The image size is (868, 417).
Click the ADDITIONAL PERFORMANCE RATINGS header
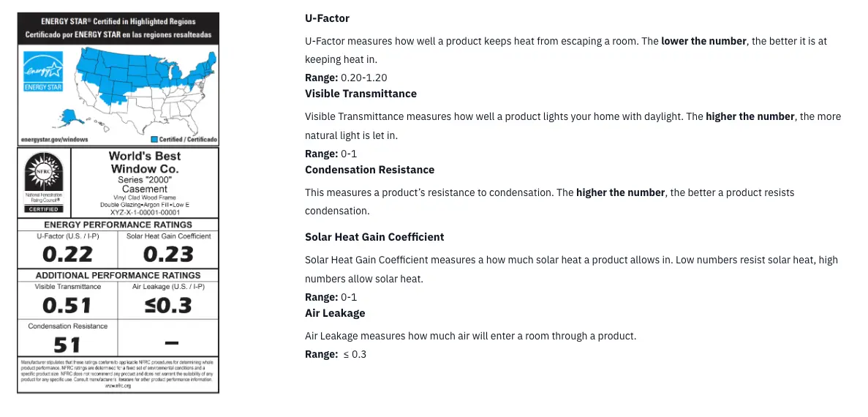(x=118, y=275)
